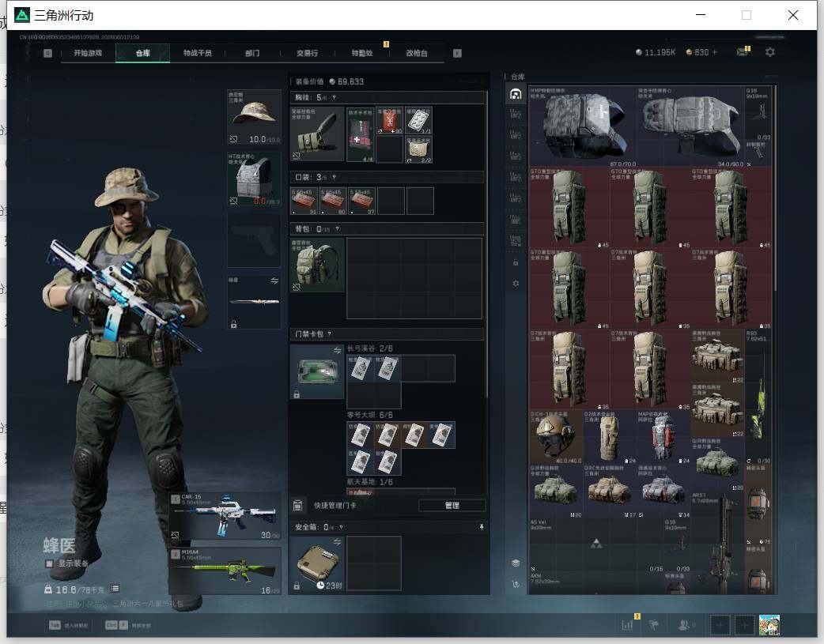Select the HMP armor in the stash
The image size is (824, 644).
(582, 126)
